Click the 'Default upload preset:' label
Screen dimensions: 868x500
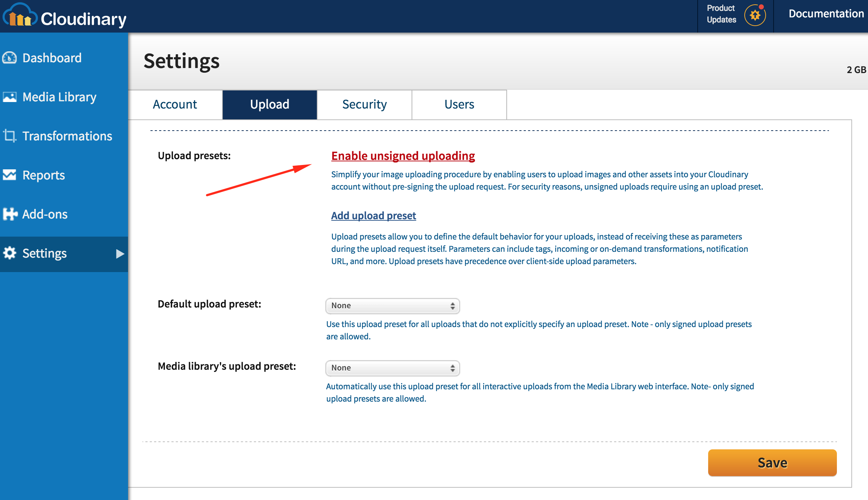click(209, 304)
